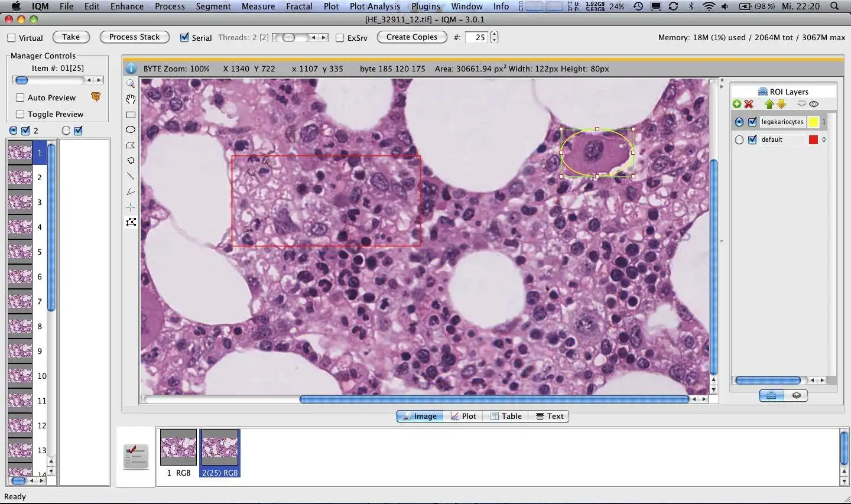Select the hand pan tool
This screenshot has height=504, width=851.
[131, 99]
